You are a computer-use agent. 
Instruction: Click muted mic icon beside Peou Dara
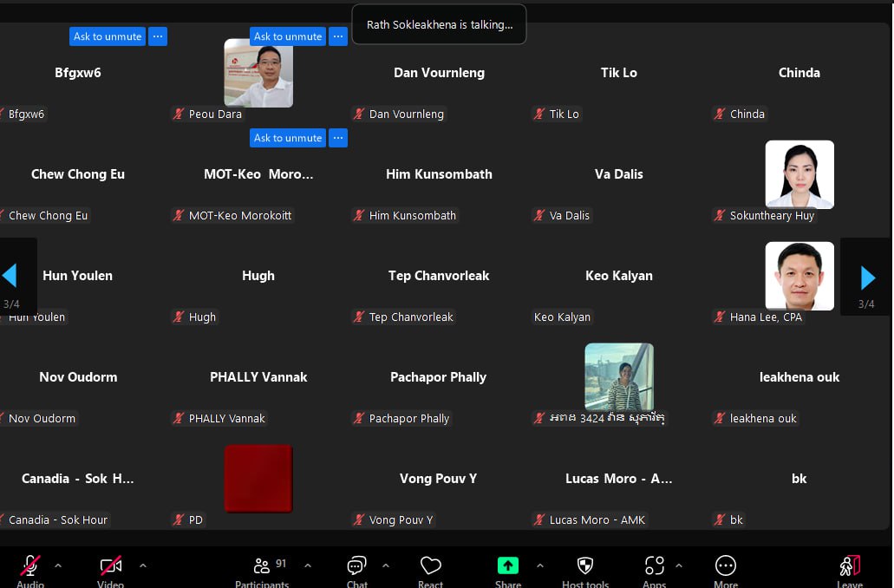point(179,114)
